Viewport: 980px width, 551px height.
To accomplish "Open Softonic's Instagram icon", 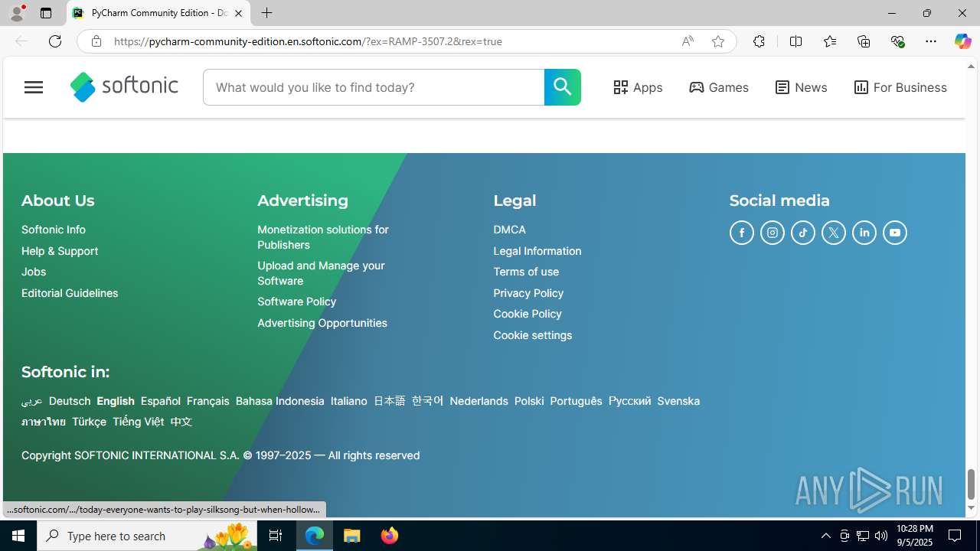I will click(x=773, y=233).
